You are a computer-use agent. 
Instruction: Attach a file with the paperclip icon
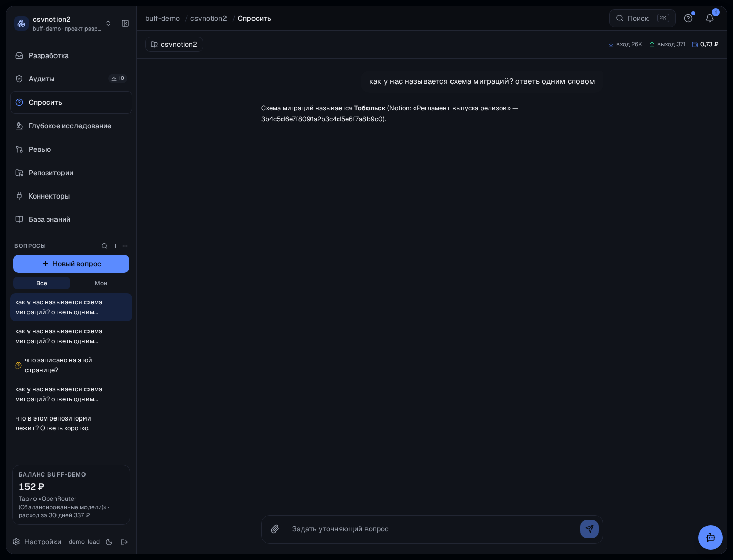click(x=275, y=529)
